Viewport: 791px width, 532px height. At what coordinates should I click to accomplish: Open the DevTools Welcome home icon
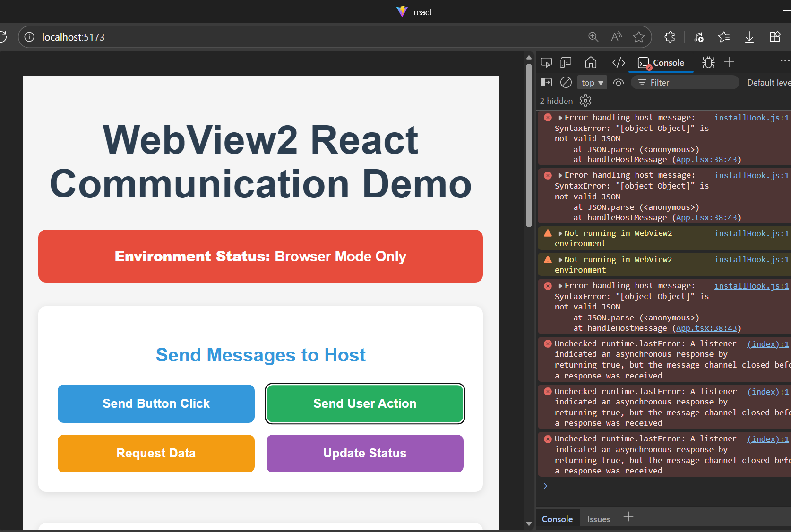pos(591,62)
